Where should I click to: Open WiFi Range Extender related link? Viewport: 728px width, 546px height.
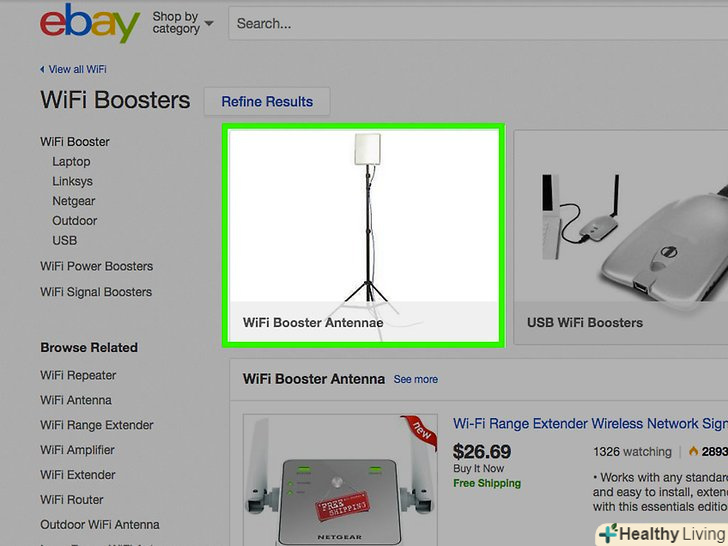click(x=97, y=425)
